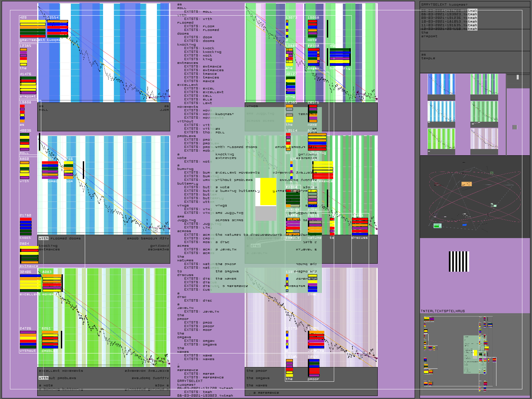Open the lavender-striped chart thumbnail
Screen dimensions: 532x399
pyautogui.click(x=484, y=139)
